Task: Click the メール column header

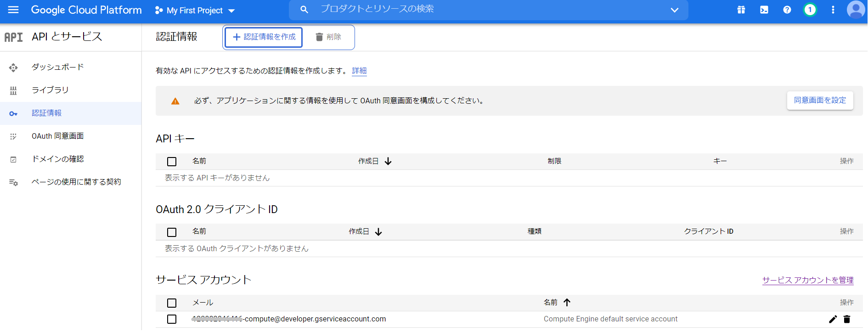Action: tap(203, 303)
